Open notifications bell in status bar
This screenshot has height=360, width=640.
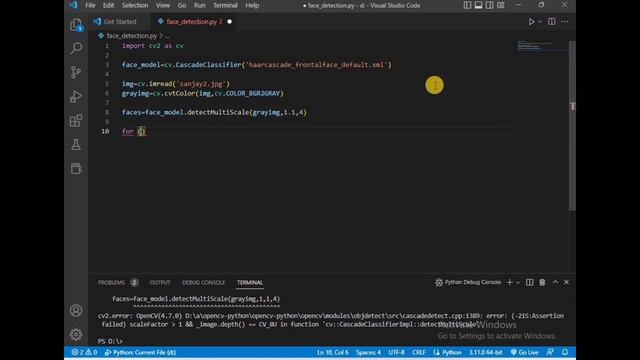tap(565, 352)
